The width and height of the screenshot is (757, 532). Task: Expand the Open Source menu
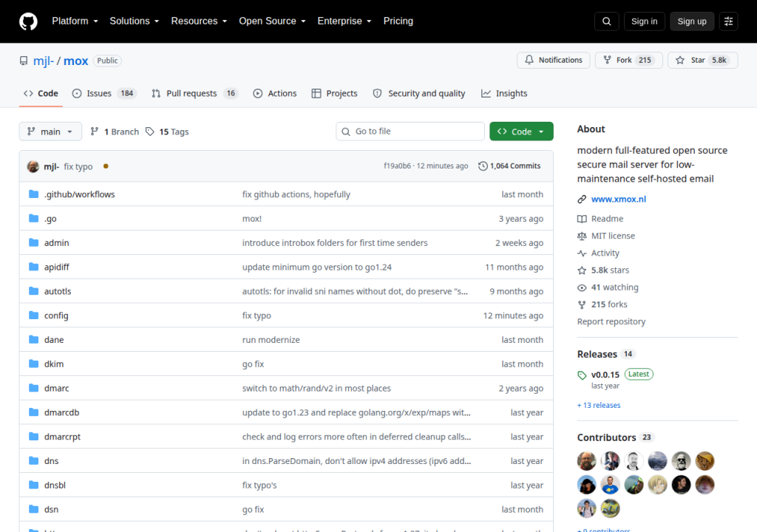(x=272, y=21)
